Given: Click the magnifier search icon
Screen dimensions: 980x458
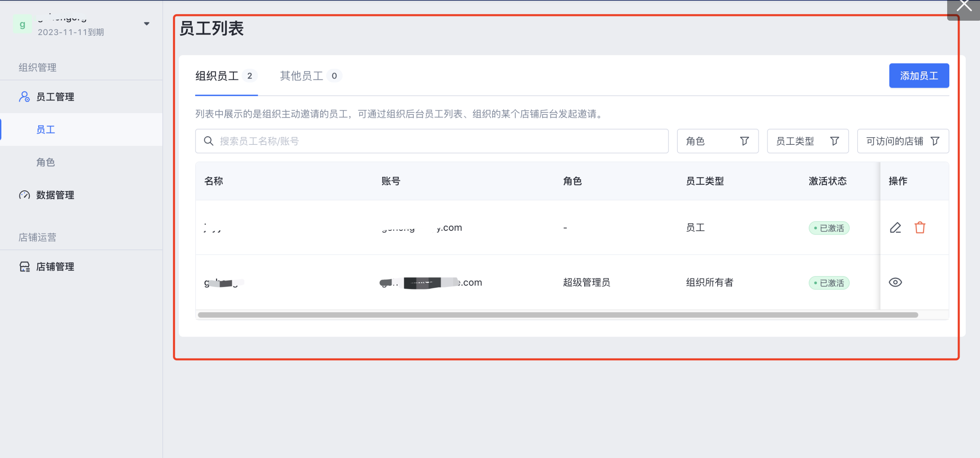Looking at the screenshot, I should pos(208,141).
